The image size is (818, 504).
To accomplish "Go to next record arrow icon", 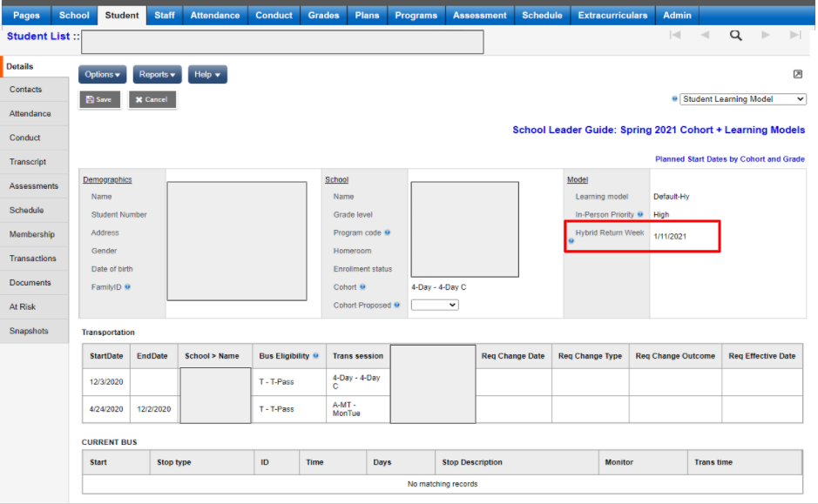I will (x=766, y=35).
